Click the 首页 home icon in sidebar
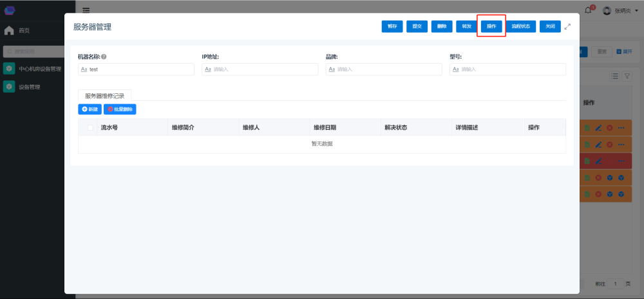The width and height of the screenshot is (644, 299). [9, 30]
